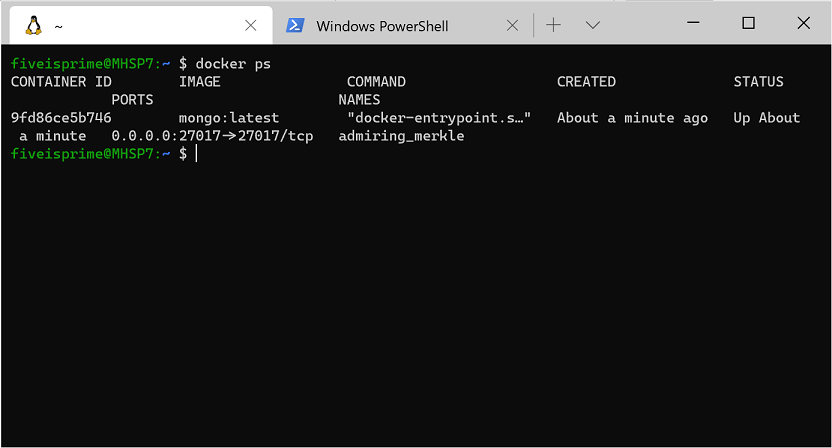Switch to the Windows PowerShell tab
The image size is (832, 448).
[x=382, y=26]
